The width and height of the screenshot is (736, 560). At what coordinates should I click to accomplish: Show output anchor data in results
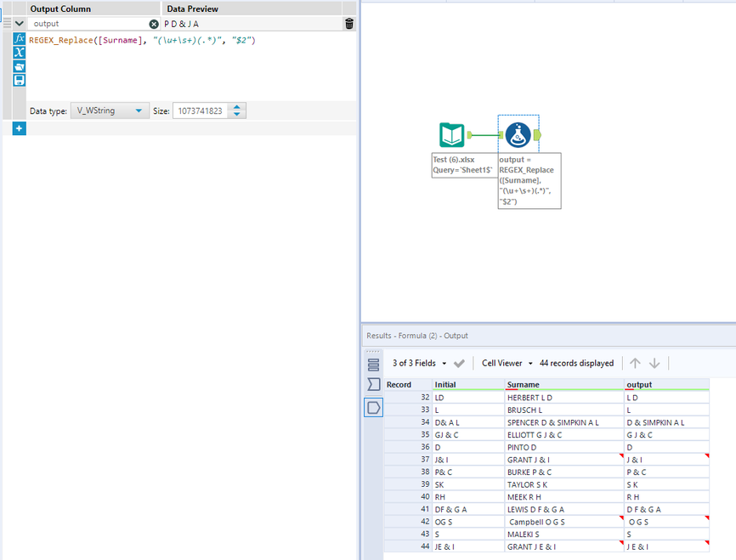pyautogui.click(x=374, y=407)
